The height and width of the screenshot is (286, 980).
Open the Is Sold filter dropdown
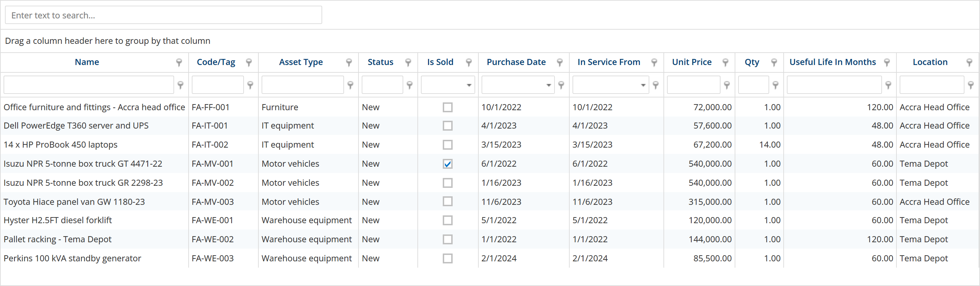coord(469,85)
